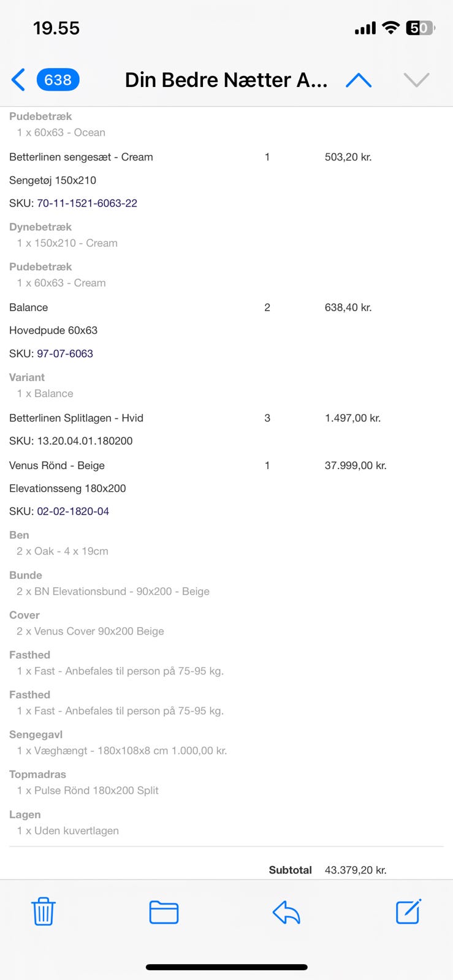Tap the Subtotal amount 43.379,20 kr.

(356, 870)
